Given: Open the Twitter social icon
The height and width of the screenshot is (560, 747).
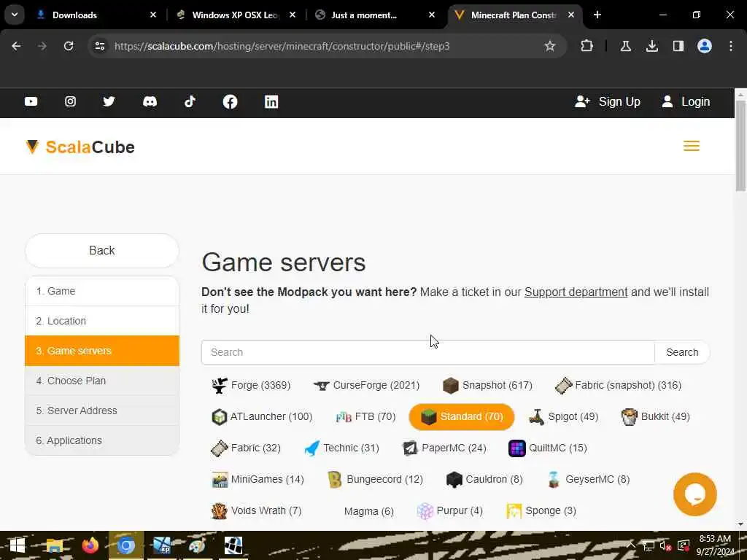Looking at the screenshot, I should pos(109,101).
